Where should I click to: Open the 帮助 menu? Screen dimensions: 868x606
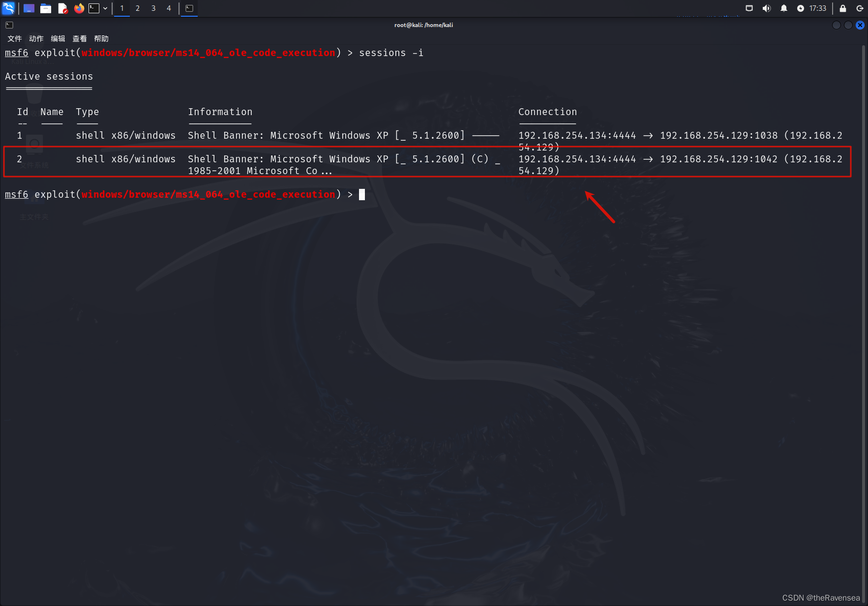101,38
